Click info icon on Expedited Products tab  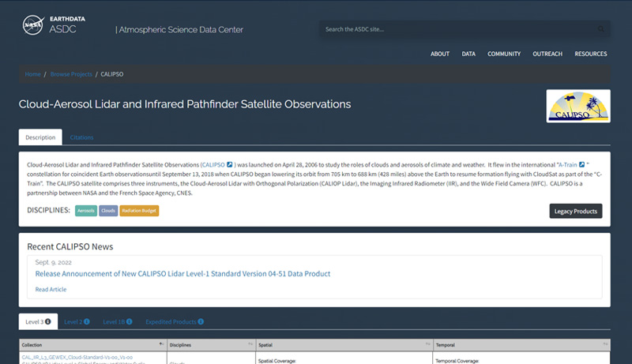pos(201,321)
